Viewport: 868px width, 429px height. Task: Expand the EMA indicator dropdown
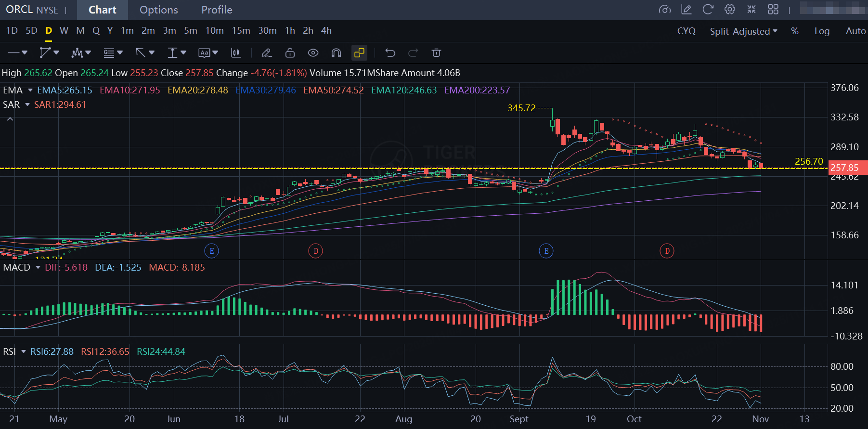click(30, 91)
